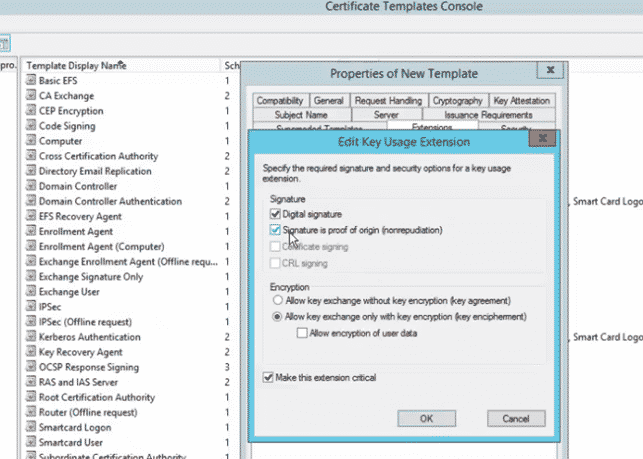This screenshot has width=643, height=459.
Task: Toggle the Digital signature checkbox
Action: [275, 214]
